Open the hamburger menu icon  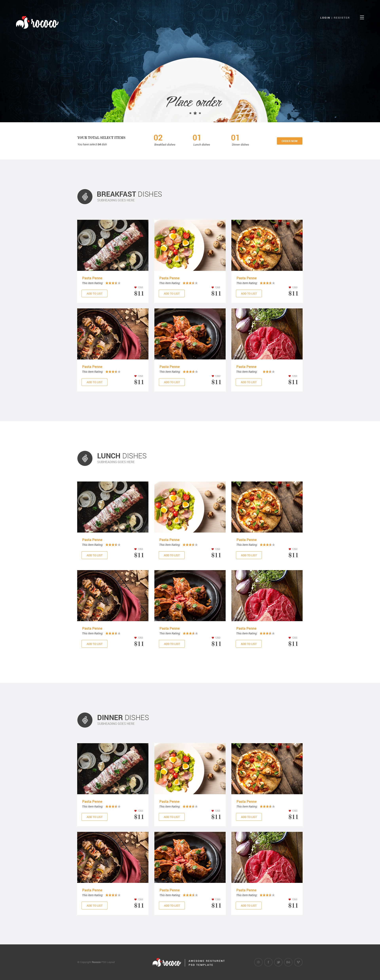pos(362,17)
